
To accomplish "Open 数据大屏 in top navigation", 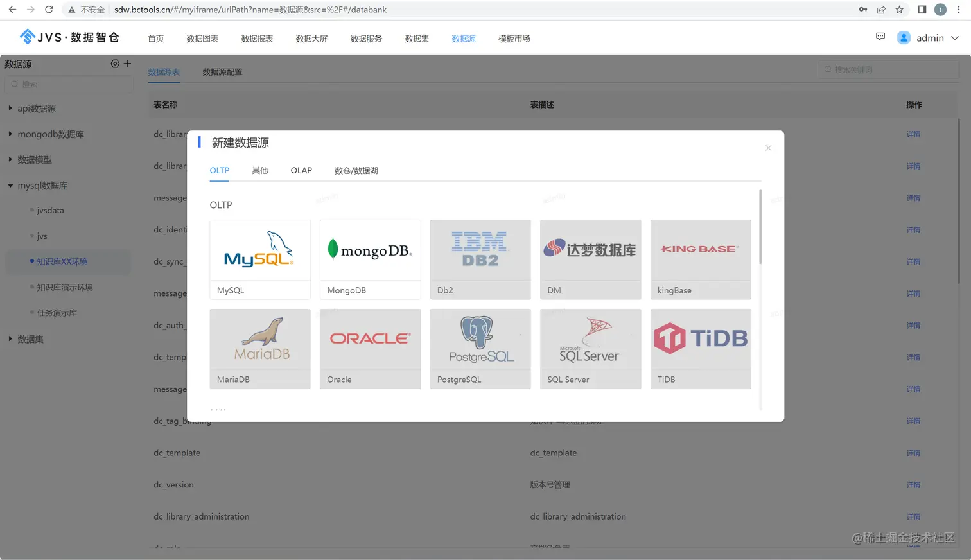I will [311, 39].
